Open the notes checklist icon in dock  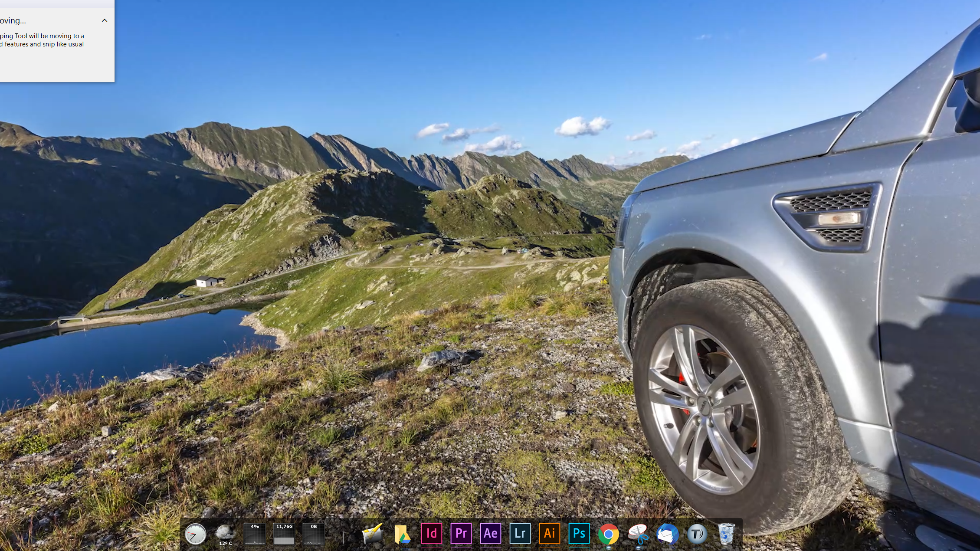pyautogui.click(x=372, y=534)
